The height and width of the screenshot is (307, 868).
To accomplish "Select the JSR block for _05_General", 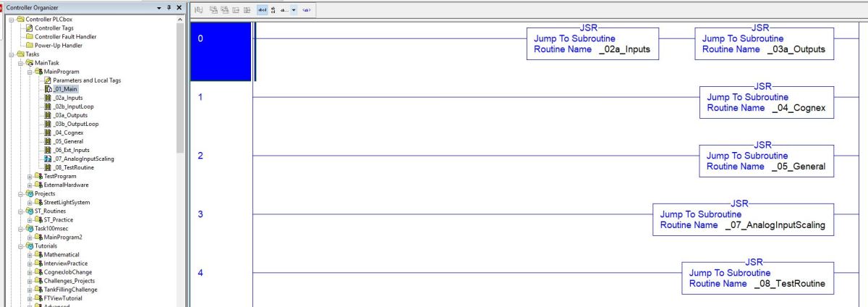I will (x=767, y=161).
